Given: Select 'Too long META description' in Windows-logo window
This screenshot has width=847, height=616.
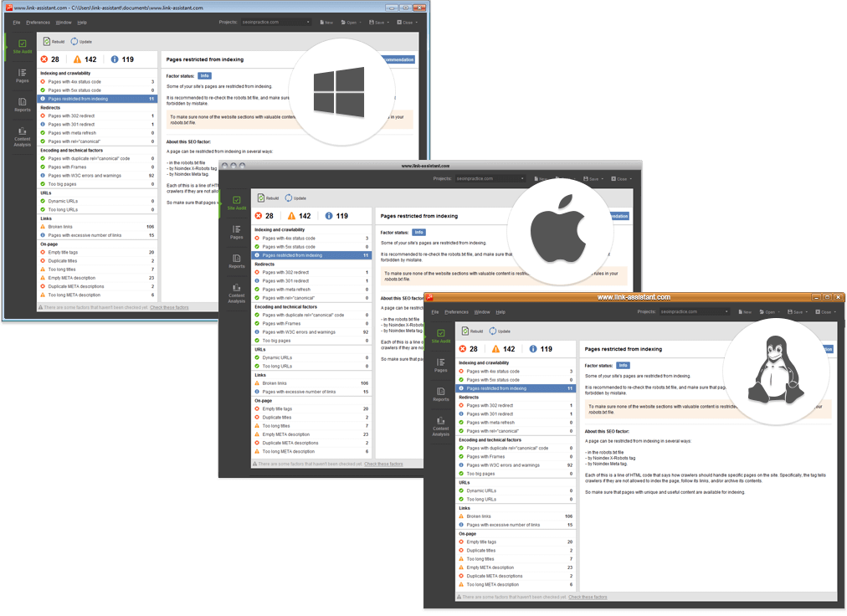Looking at the screenshot, I should (97, 295).
